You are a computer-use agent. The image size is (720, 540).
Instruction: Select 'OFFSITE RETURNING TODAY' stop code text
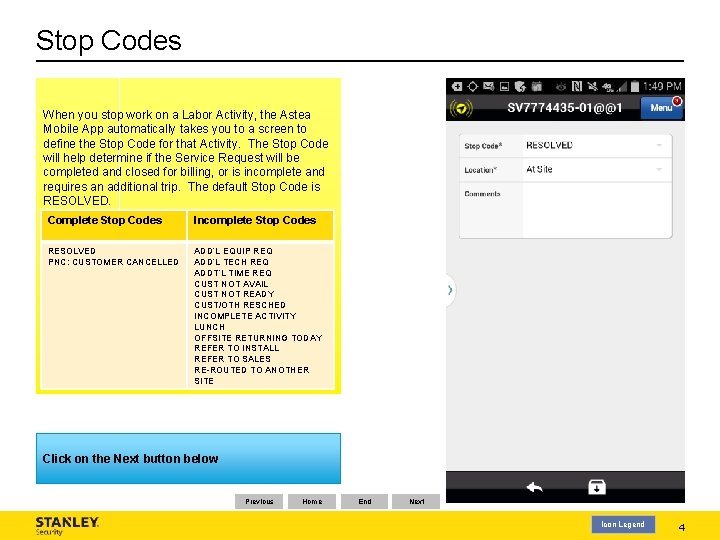(258, 338)
